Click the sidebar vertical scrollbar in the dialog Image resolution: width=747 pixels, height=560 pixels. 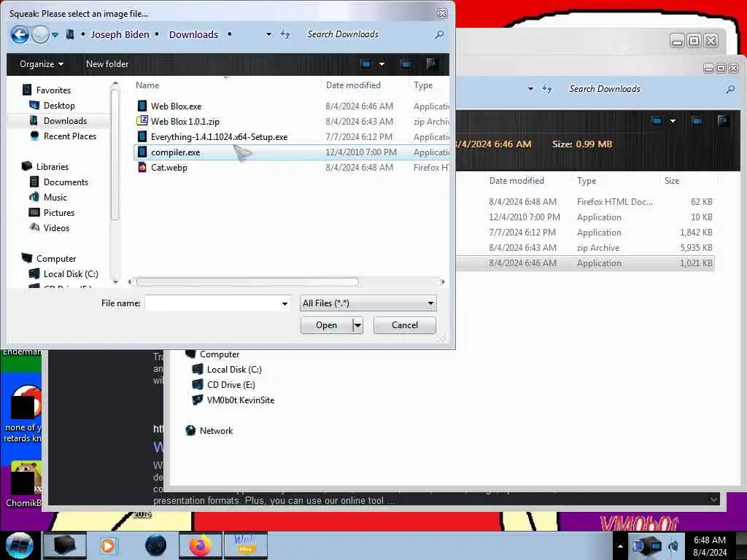pos(115,155)
